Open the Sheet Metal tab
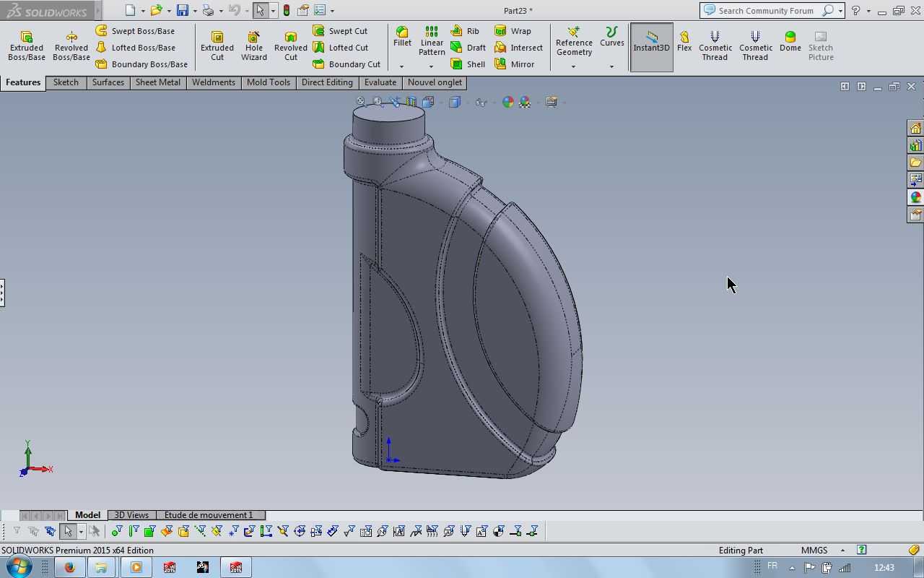Screen dimensions: 924x578 point(158,82)
